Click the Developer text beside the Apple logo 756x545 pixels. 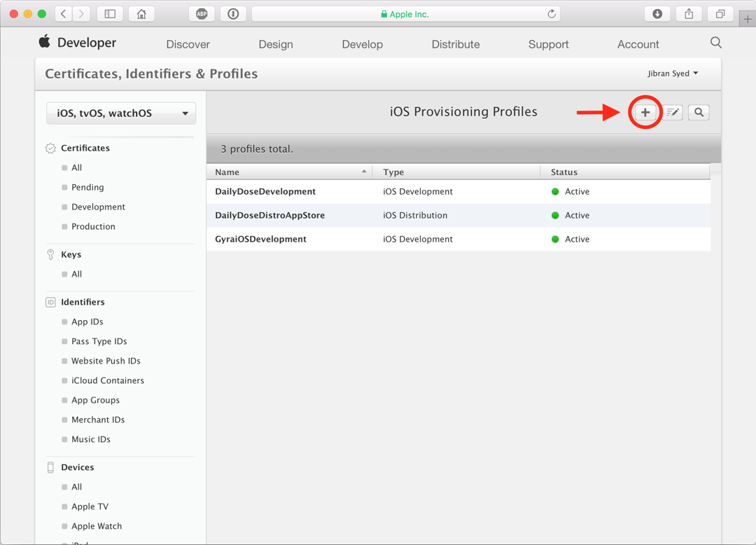tap(87, 43)
